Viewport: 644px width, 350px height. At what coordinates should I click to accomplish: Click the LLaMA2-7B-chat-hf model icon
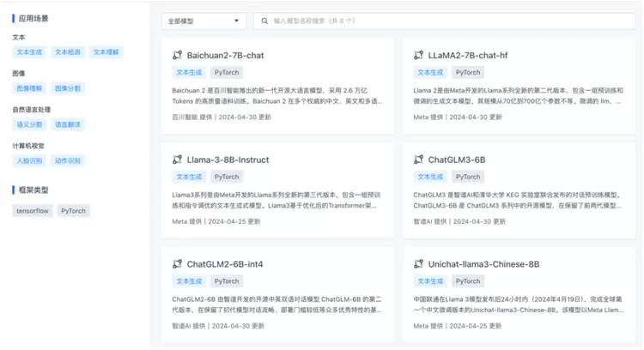tap(418, 55)
